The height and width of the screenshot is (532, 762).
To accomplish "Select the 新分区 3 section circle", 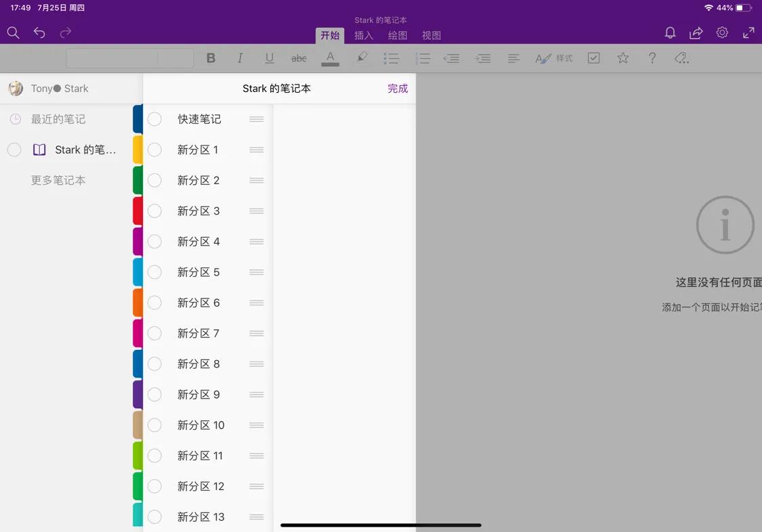I will click(x=154, y=210).
